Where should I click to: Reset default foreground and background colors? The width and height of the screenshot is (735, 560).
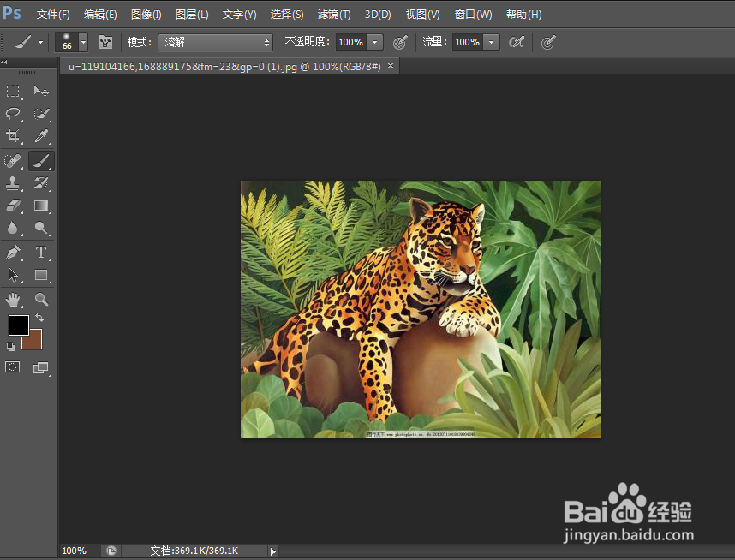pos(11,347)
